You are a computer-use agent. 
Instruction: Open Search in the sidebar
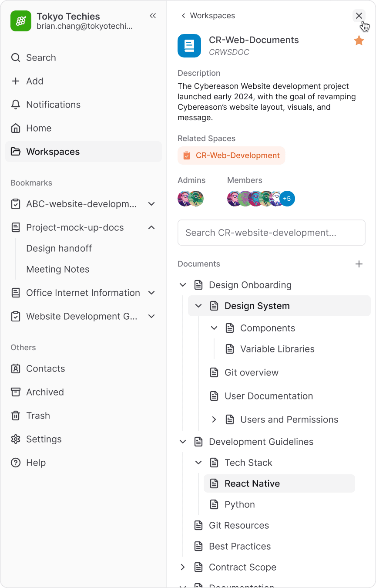click(41, 57)
